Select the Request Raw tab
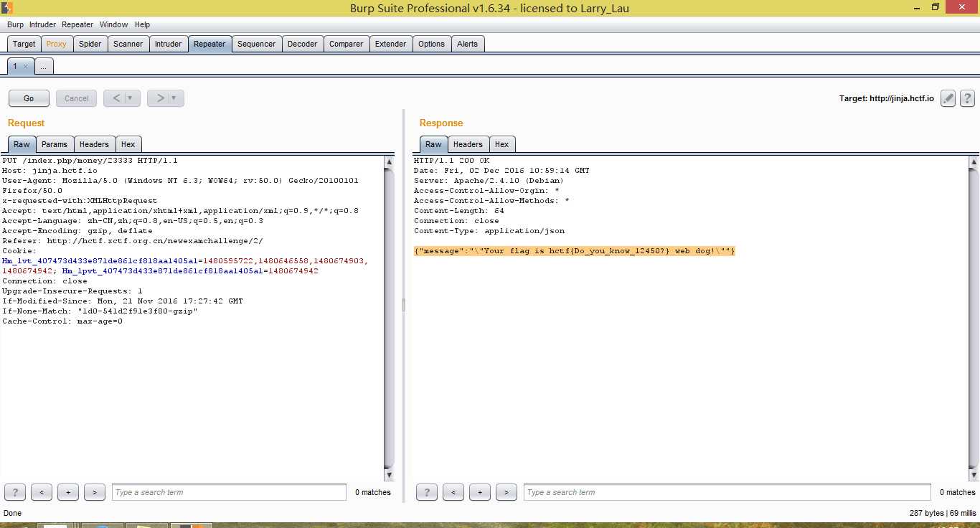Viewport: 980px width, 528px height. (22, 144)
